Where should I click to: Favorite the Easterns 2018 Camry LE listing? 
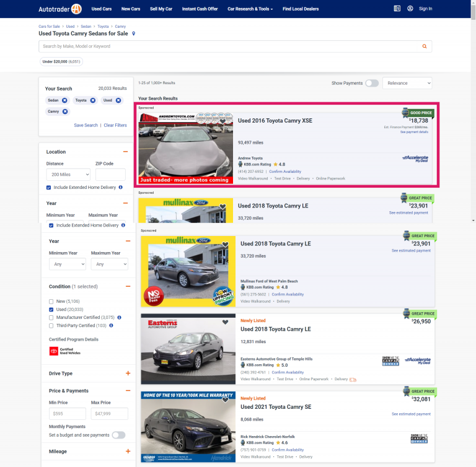coord(225,322)
